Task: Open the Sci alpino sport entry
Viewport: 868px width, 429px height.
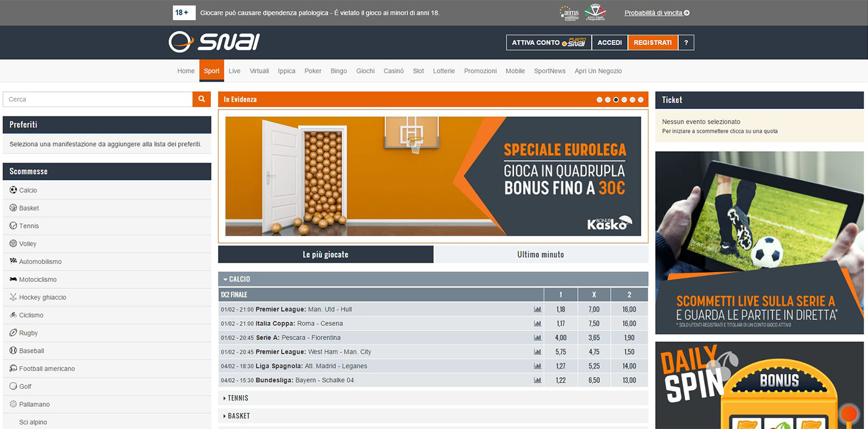Action: coord(107,422)
